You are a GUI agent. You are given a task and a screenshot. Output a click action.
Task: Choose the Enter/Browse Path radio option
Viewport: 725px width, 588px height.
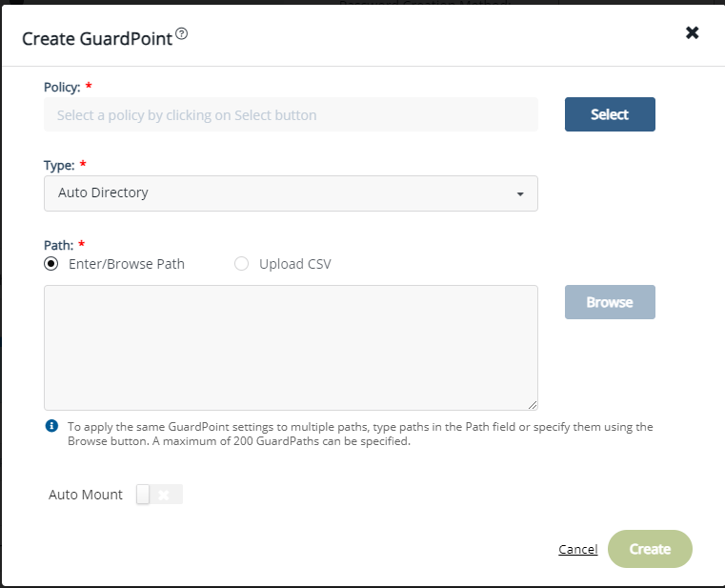pos(51,264)
